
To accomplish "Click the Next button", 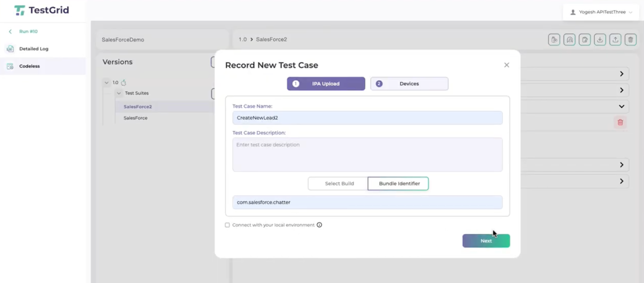I will pyautogui.click(x=486, y=241).
